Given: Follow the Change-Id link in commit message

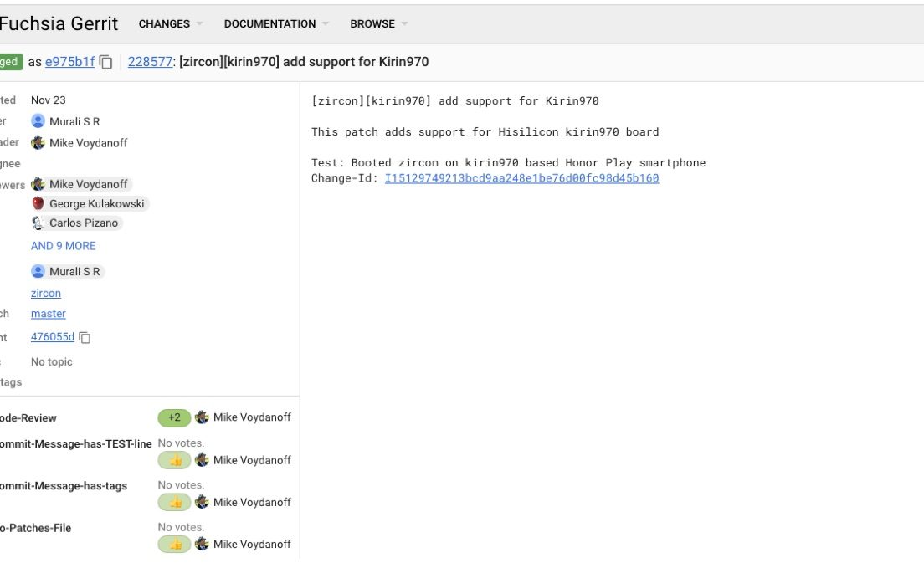Looking at the screenshot, I should 521,178.
